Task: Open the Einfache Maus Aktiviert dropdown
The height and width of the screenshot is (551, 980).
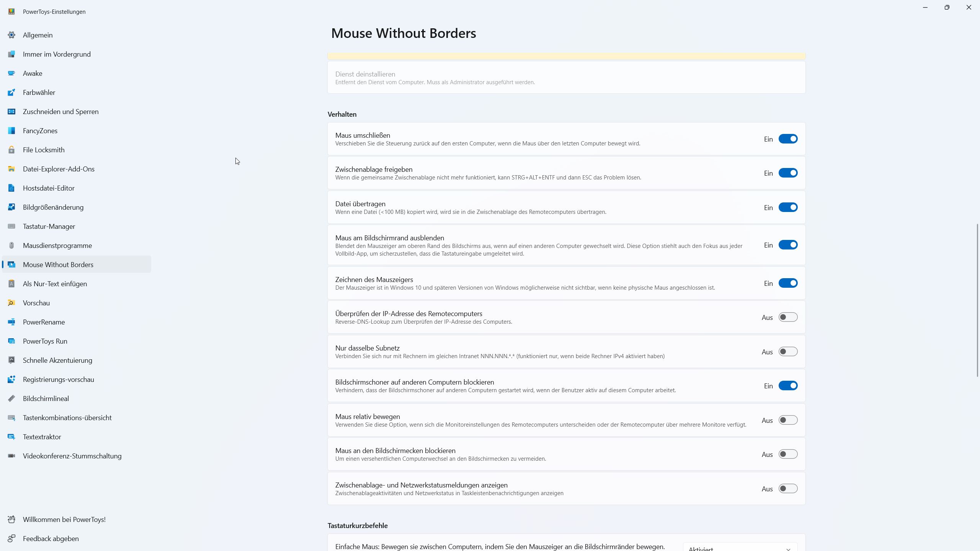Action: tap(740, 548)
